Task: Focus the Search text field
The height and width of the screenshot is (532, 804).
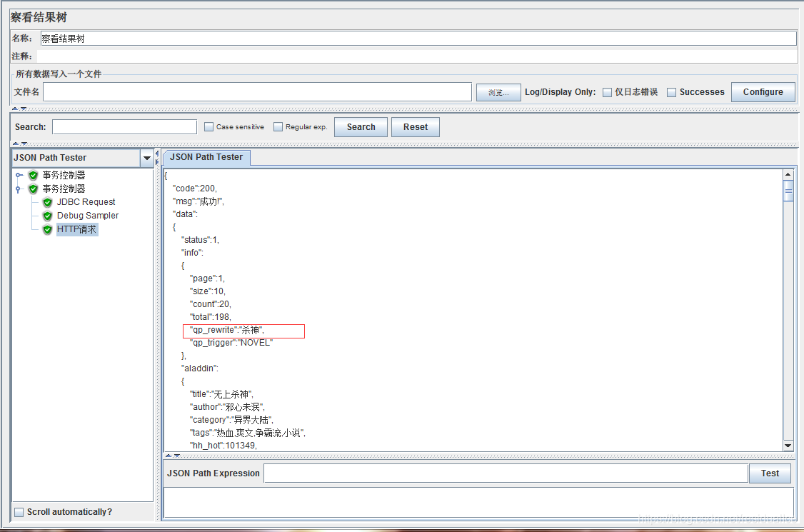Action: (125, 126)
